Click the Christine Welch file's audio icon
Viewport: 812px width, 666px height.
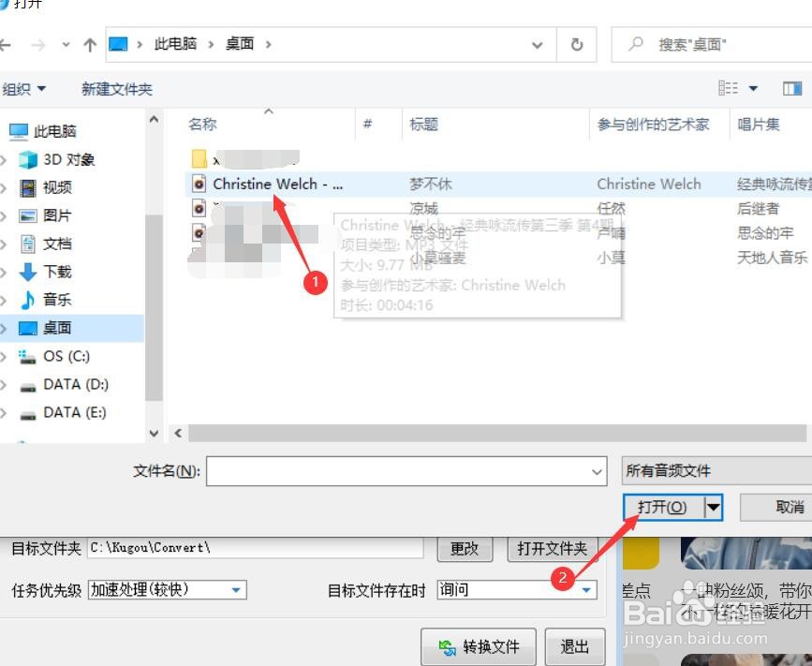(199, 184)
